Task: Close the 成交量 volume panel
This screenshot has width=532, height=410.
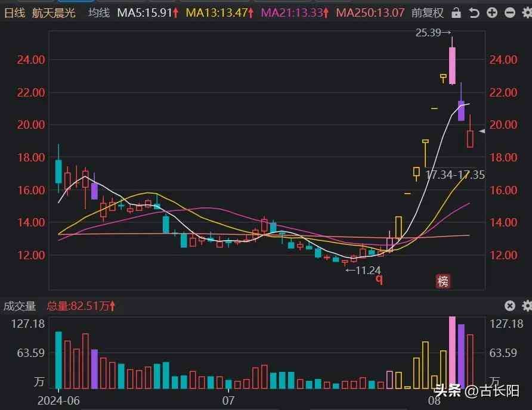Action: (x=510, y=306)
